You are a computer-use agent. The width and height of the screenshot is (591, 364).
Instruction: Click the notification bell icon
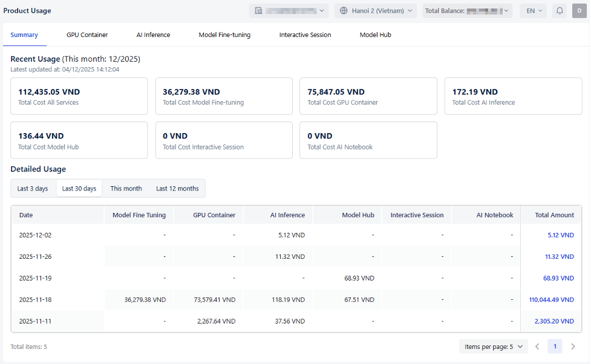click(x=560, y=11)
